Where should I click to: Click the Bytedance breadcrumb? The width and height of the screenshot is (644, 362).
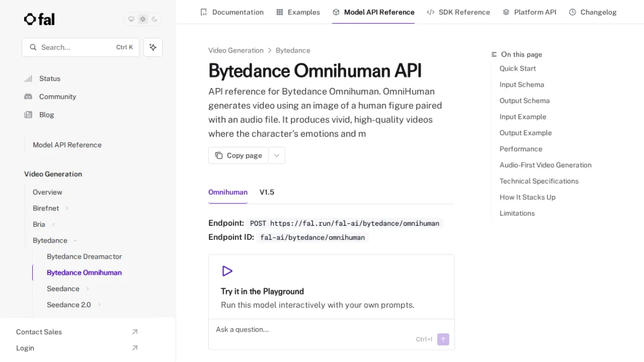coord(293,50)
